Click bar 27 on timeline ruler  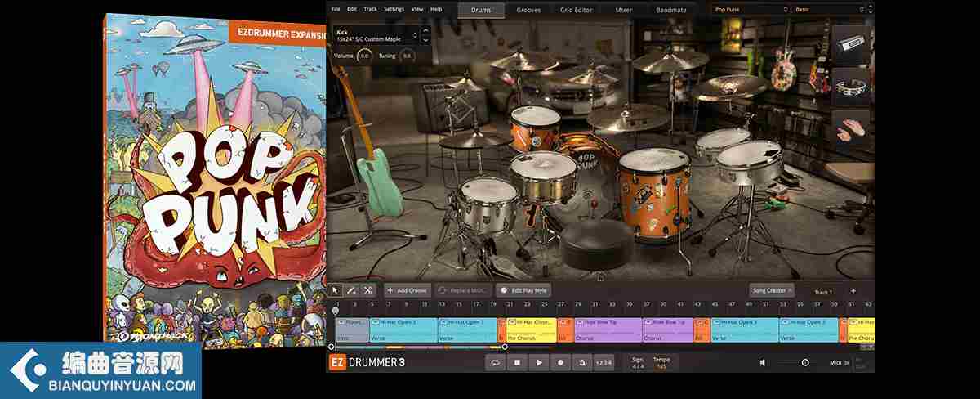[x=559, y=304]
